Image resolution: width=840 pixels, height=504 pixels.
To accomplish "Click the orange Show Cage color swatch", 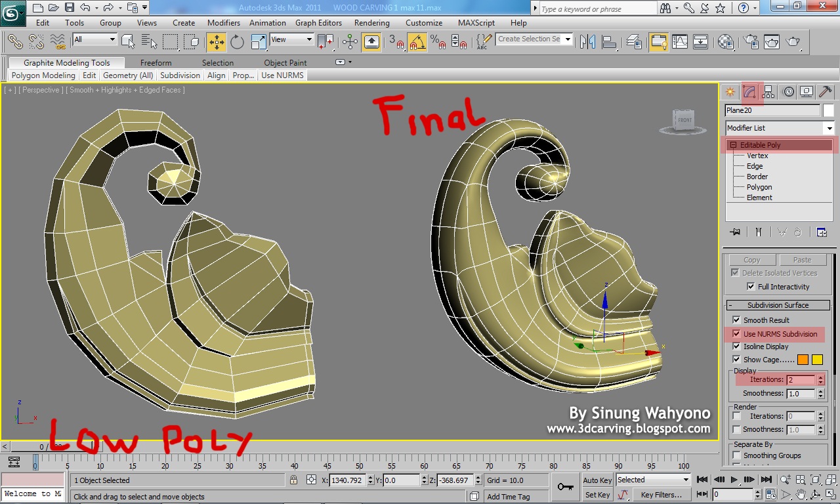I will point(801,360).
